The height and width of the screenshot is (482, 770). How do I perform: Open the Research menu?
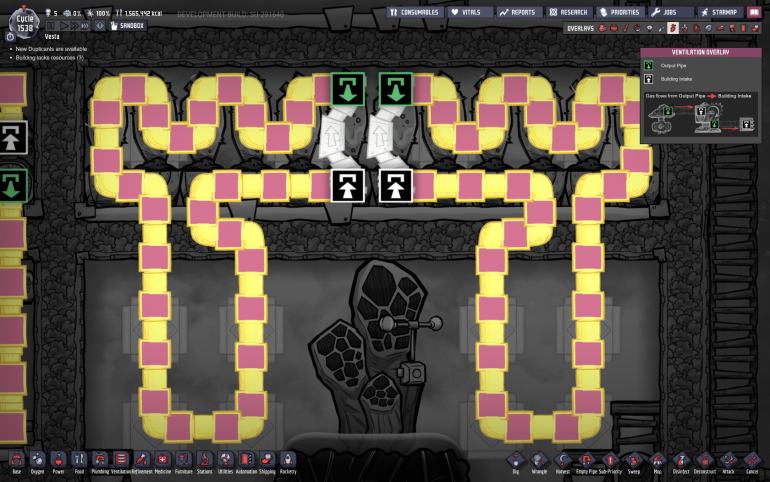point(569,12)
